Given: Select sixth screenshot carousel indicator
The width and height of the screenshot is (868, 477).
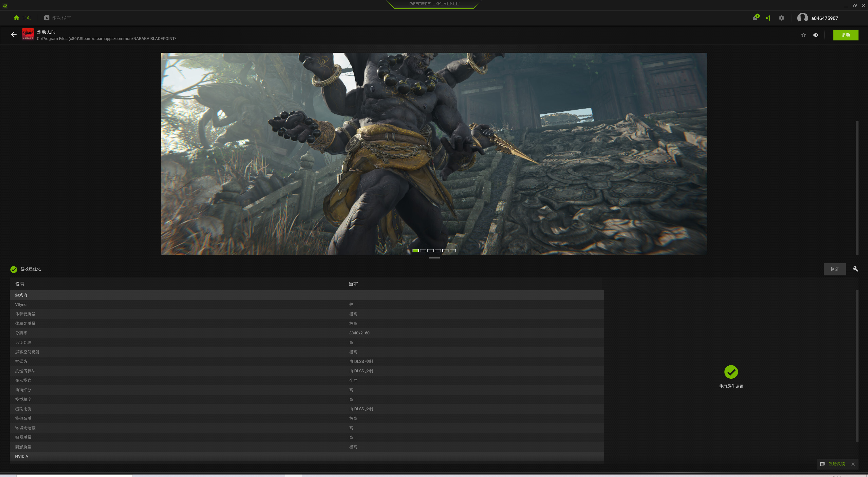Looking at the screenshot, I should pos(453,251).
